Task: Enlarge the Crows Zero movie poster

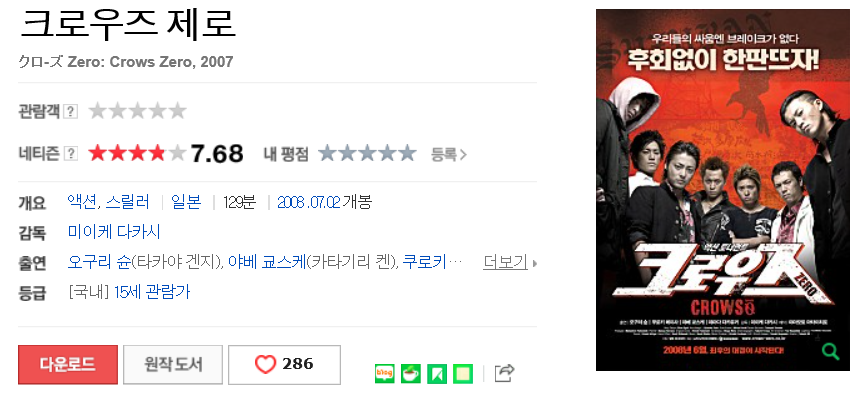Action: 723,190
